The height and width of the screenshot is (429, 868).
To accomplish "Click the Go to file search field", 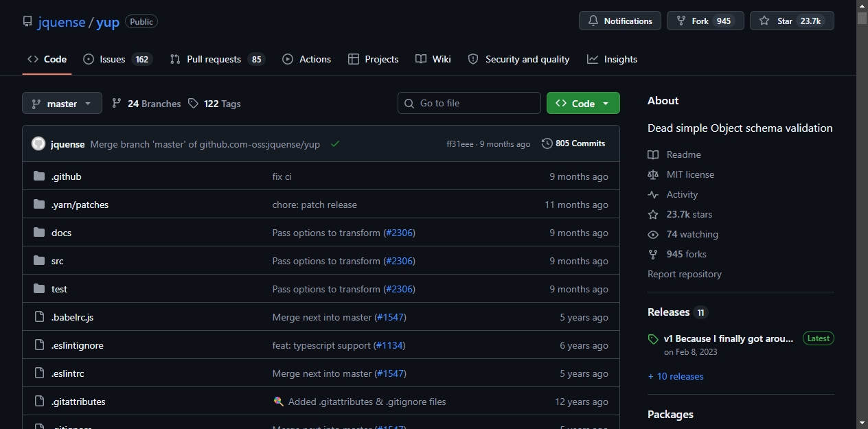I will click(469, 103).
